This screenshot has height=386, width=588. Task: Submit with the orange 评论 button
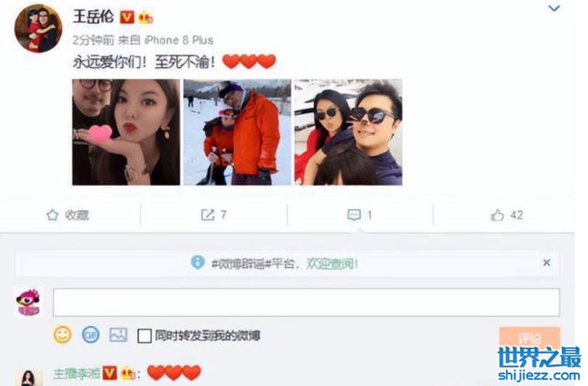click(x=529, y=337)
